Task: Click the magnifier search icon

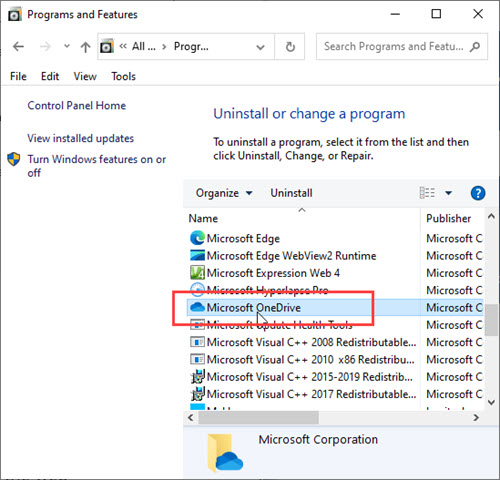Action: coord(475,47)
